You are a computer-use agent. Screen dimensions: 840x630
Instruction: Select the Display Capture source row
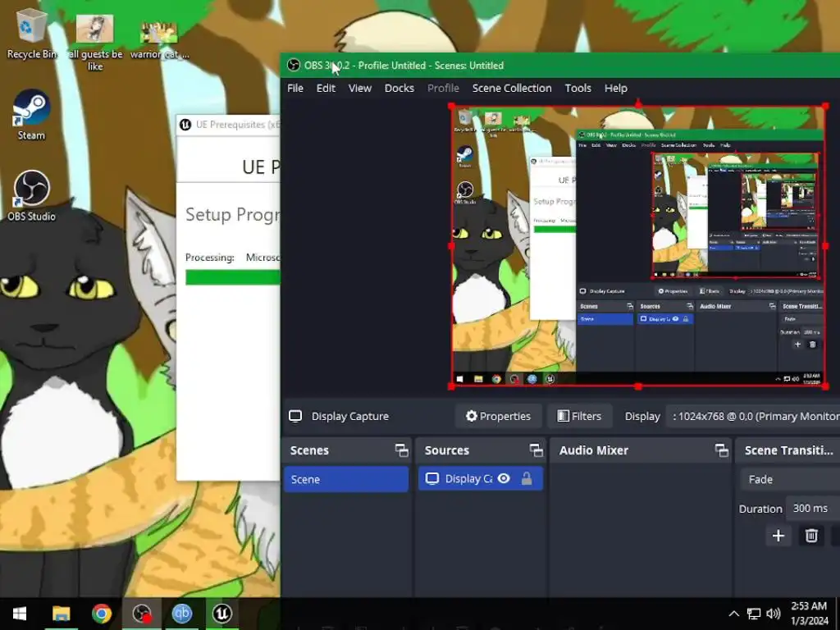tap(481, 479)
